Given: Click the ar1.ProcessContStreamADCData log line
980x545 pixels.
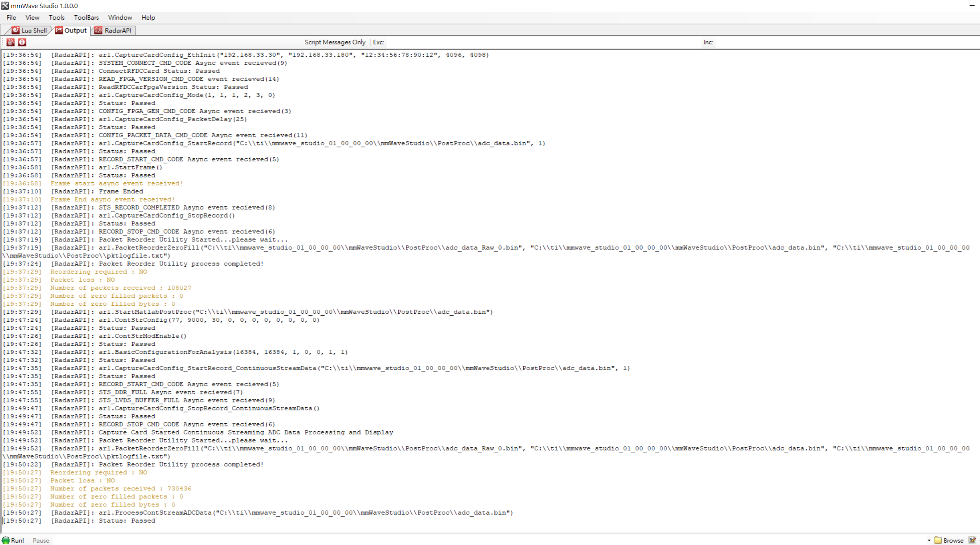Looking at the screenshot, I should (x=258, y=513).
